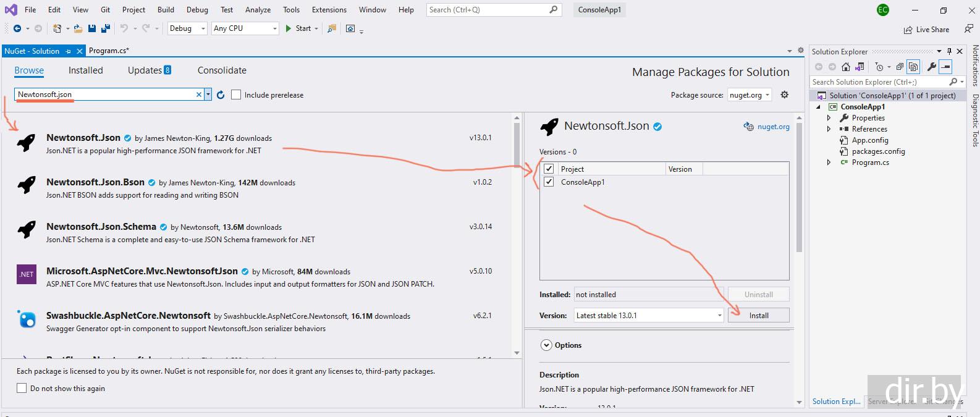Viewport: 980px width, 417px height.
Task: Click the Solution Explorer search magnifier icon
Action: tap(953, 82)
